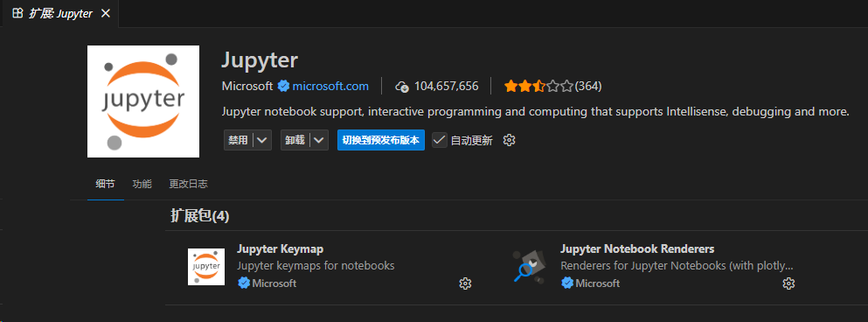This screenshot has height=322, width=868.
Task: Open the gear for Jupyter Keymap
Action: (465, 283)
